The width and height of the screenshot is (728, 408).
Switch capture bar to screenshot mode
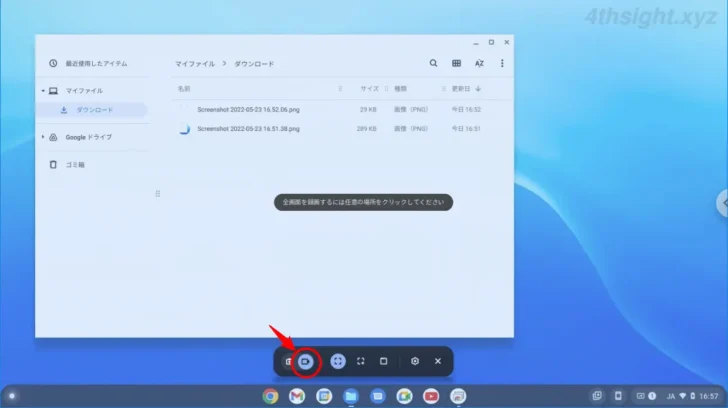pos(288,361)
